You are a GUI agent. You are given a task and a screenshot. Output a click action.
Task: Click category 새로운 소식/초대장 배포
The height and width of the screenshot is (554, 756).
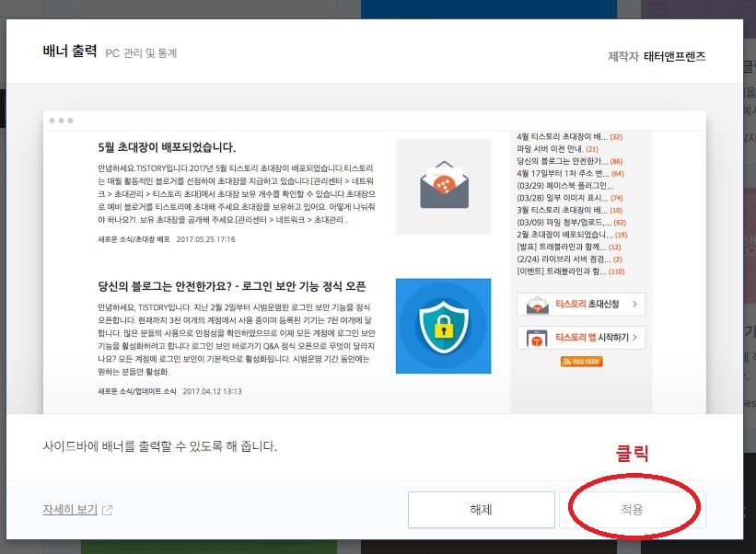tap(134, 239)
